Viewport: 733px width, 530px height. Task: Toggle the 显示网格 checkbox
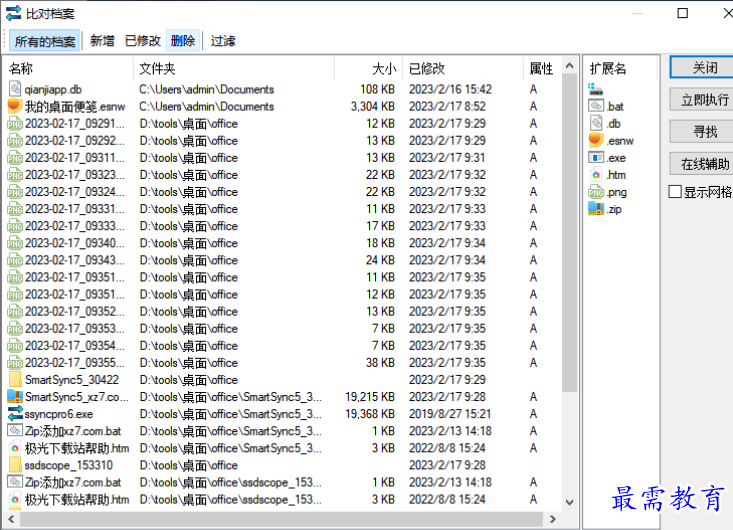pos(675,192)
